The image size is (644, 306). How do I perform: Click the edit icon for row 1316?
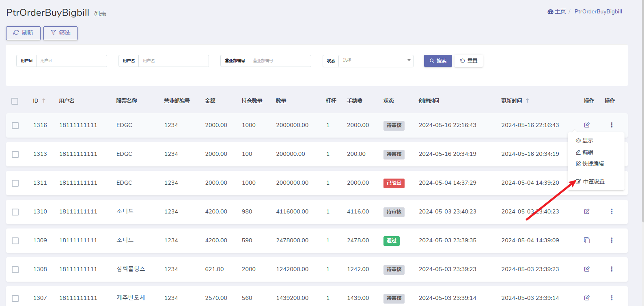click(587, 125)
